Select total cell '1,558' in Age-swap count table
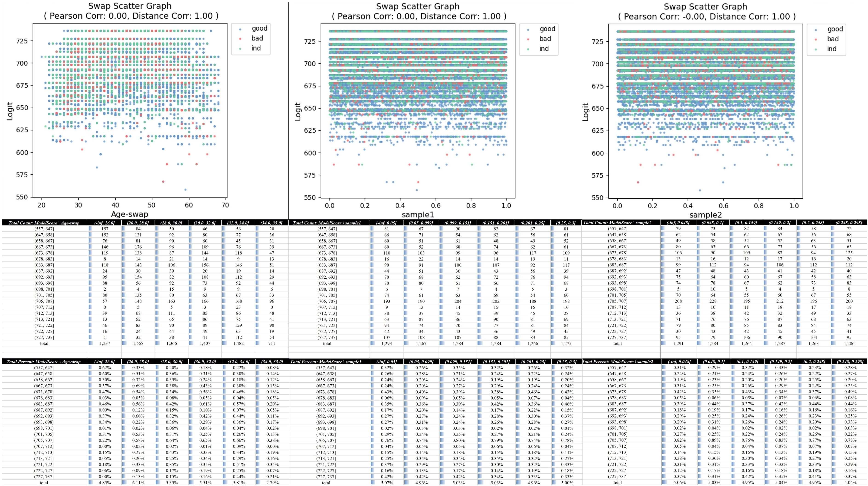 138,343
